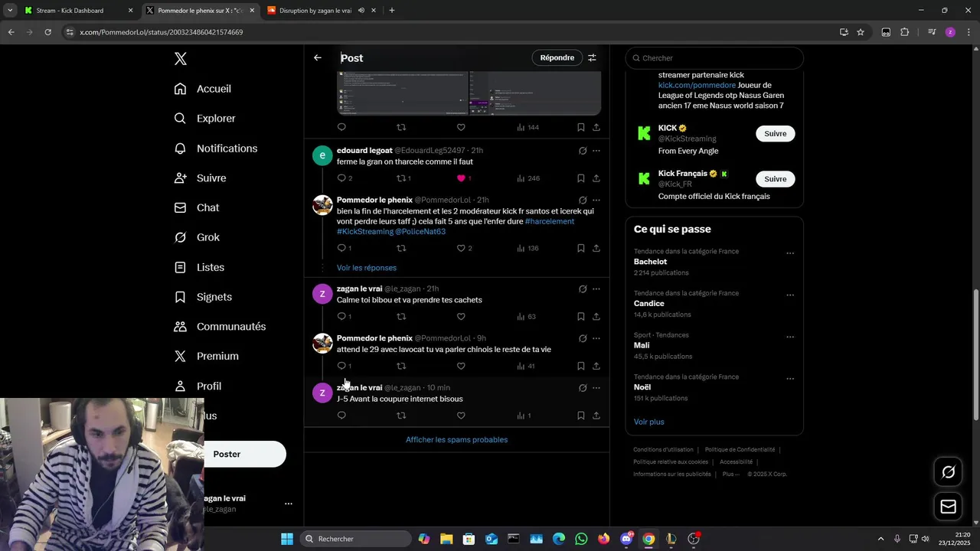Click the Répondre button
Viewport: 980px width, 551px height.
(557, 58)
